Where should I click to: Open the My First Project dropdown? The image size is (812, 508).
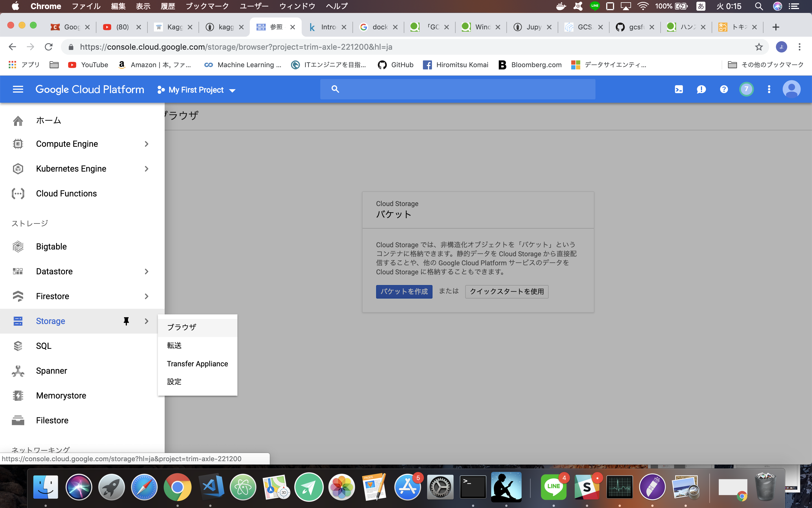(x=196, y=90)
